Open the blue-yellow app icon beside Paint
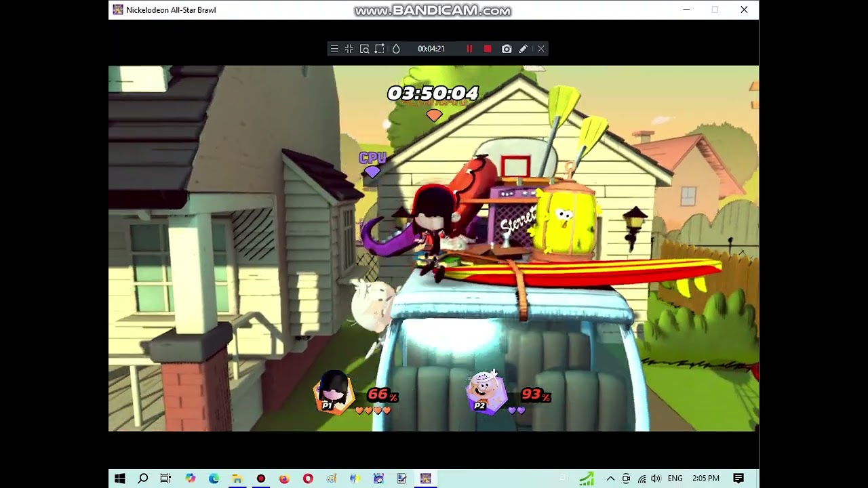 coord(355,479)
